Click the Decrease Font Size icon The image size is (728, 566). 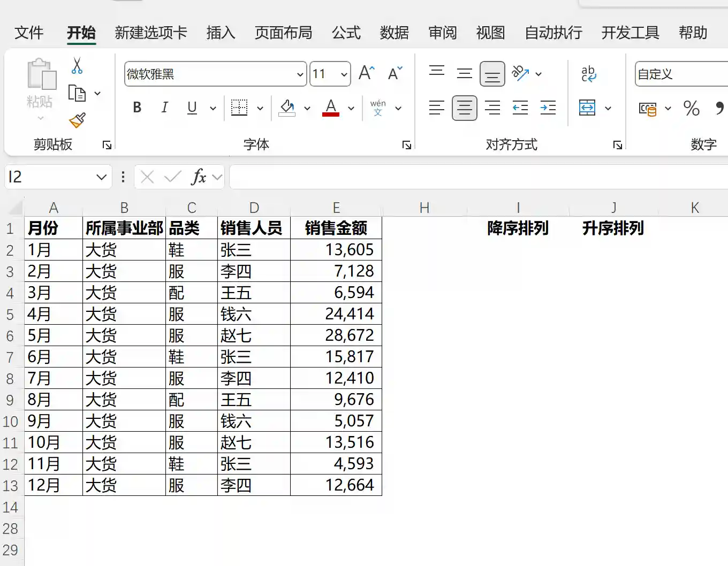[395, 73]
